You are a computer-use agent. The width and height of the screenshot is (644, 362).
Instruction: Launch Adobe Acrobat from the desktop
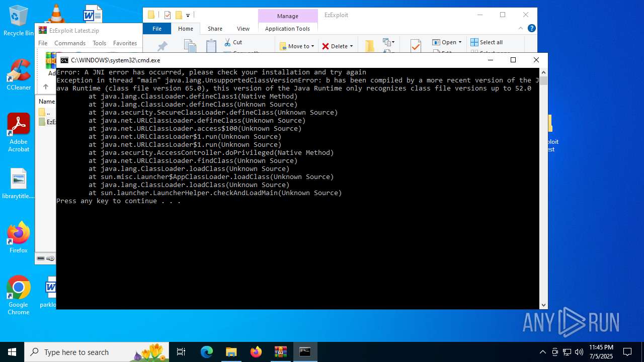(x=18, y=133)
